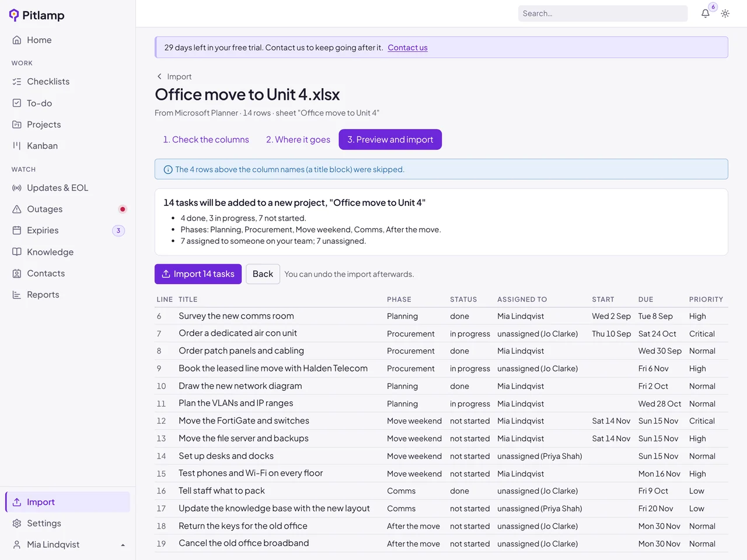Screen dimensions: 747x560
Task: Select row Order patch panels and cabling
Action: [x=441, y=351]
